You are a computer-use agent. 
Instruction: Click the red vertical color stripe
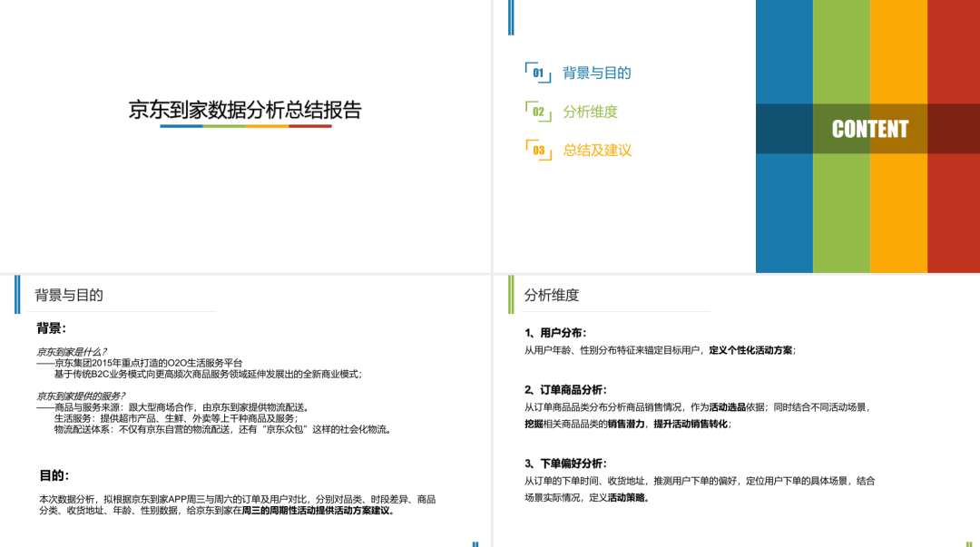[954, 136]
